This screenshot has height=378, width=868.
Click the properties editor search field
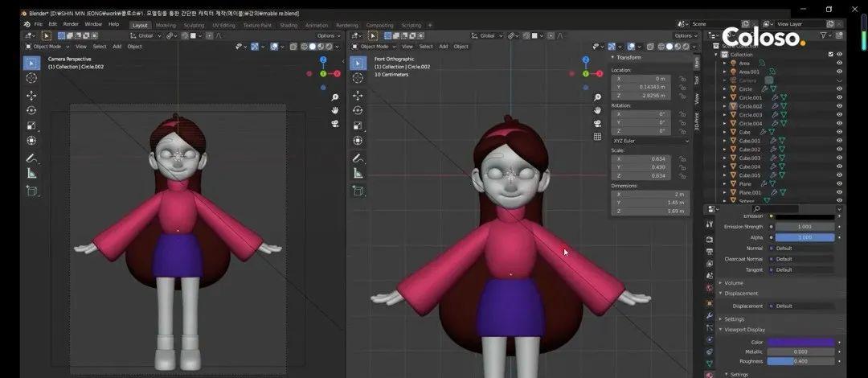[775, 209]
